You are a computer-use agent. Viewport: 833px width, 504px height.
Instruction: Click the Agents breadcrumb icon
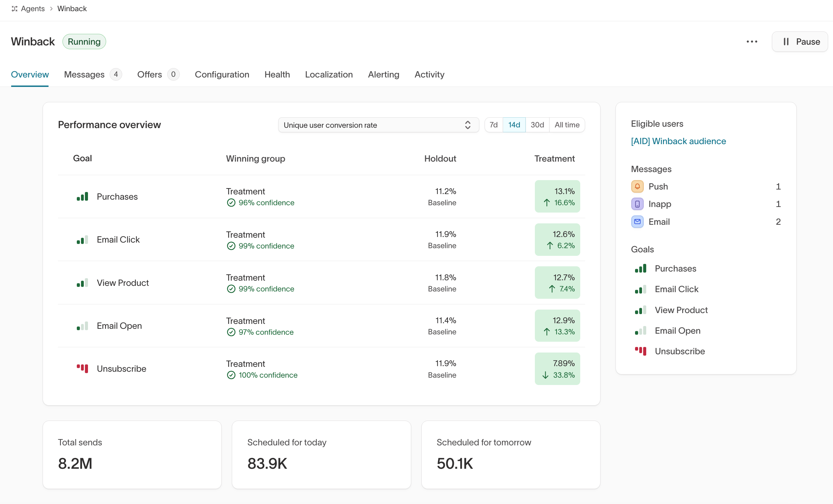(14, 9)
